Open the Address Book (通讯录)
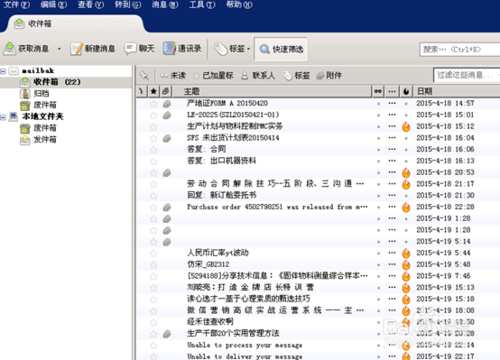Screen dimensions: 500x360 [x=182, y=49]
